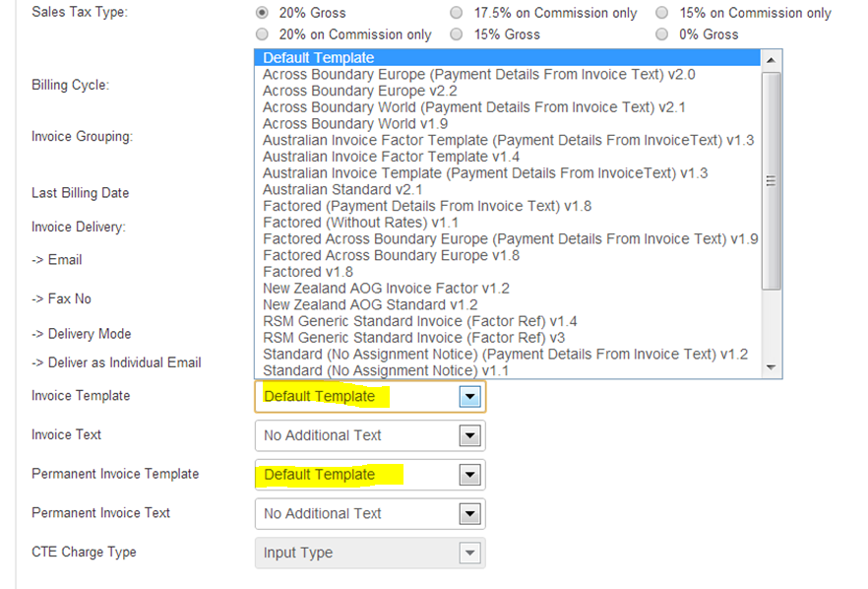This screenshot has width=868, height=589.
Task: Open the Invoice Template dropdown arrow
Action: (x=470, y=397)
